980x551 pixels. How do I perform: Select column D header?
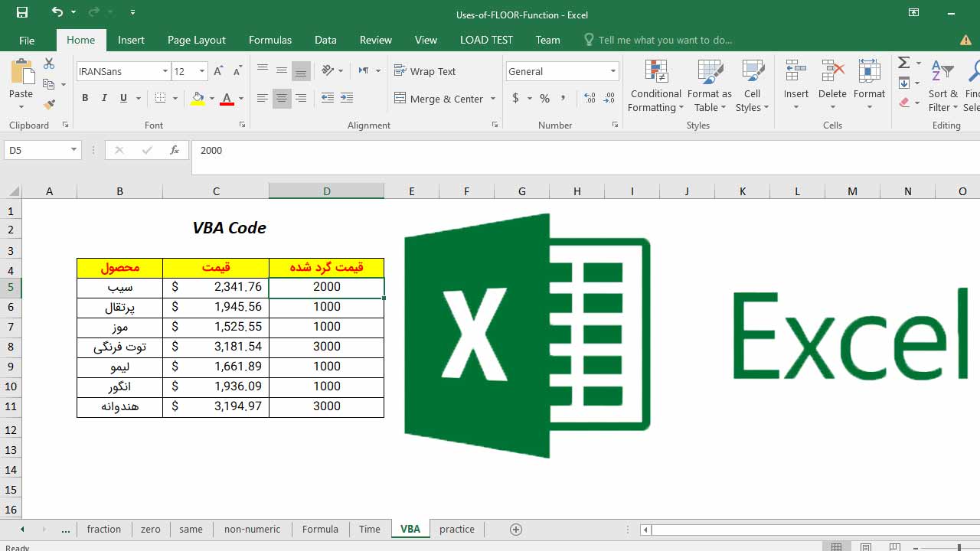326,191
